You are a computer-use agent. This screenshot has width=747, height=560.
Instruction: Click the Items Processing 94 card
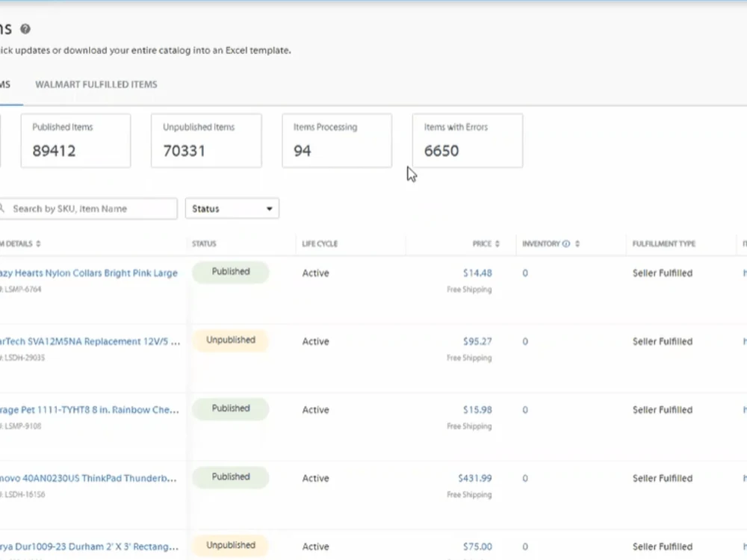point(336,140)
